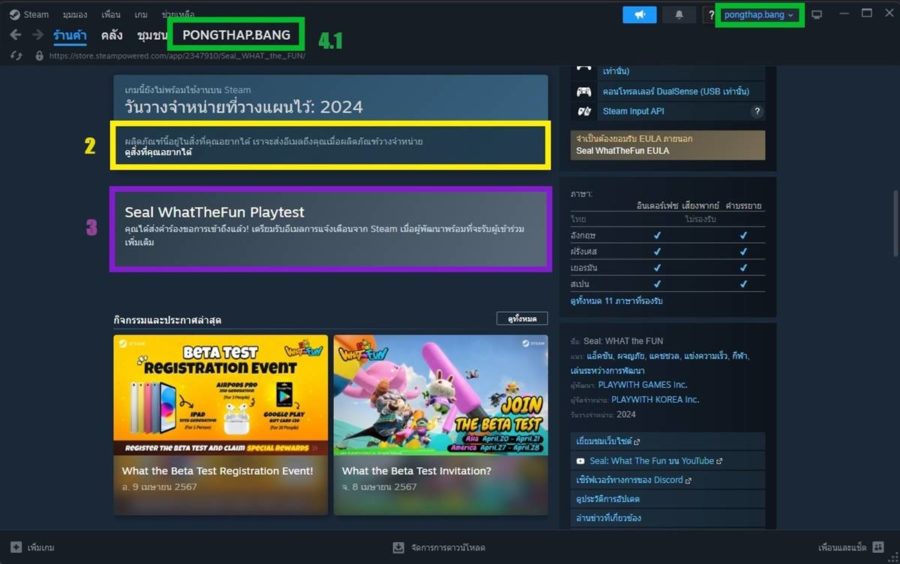Open the PONGTHAP.BANG profile tab
This screenshot has height=564, width=900.
point(236,35)
